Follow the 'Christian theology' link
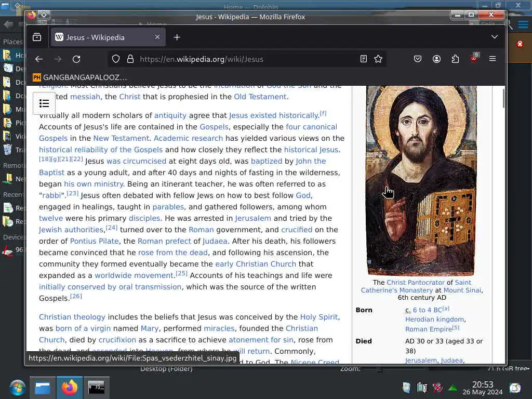Viewport: 532px width, 399px height. click(72, 317)
